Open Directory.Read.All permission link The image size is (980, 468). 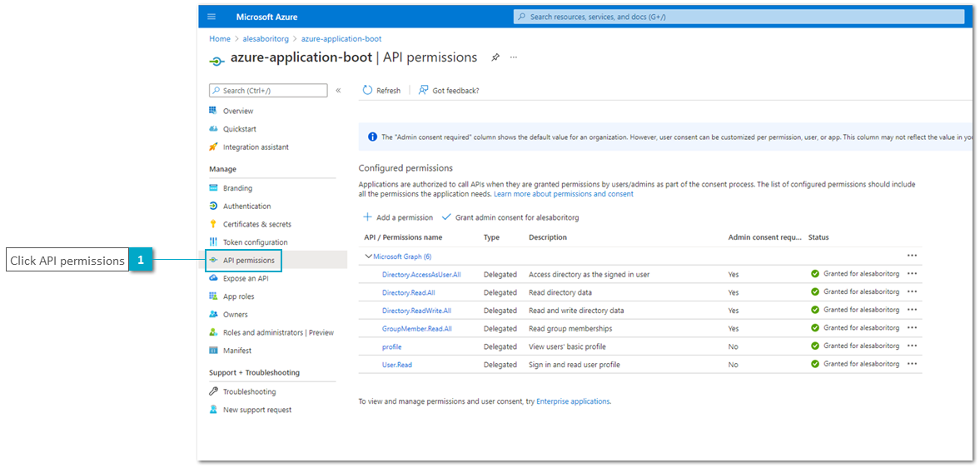click(408, 292)
